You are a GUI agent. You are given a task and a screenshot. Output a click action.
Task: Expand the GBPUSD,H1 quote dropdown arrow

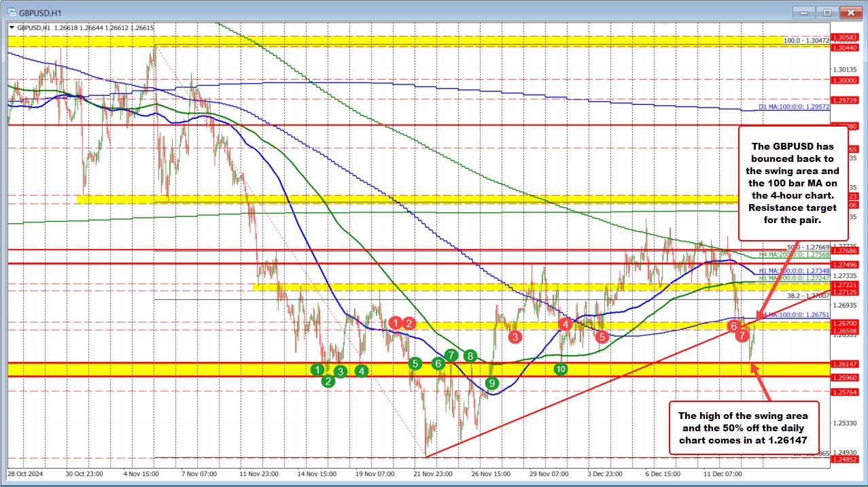tap(10, 28)
